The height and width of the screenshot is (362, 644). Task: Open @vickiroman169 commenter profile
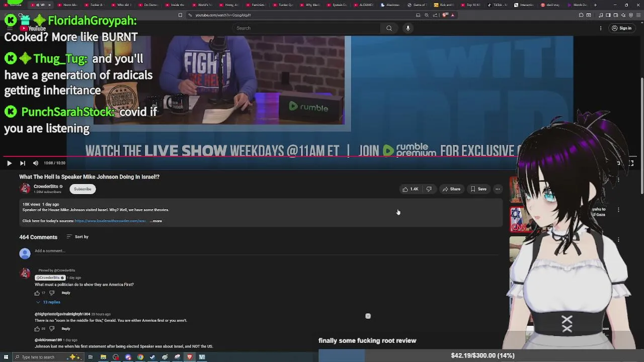(x=48, y=340)
